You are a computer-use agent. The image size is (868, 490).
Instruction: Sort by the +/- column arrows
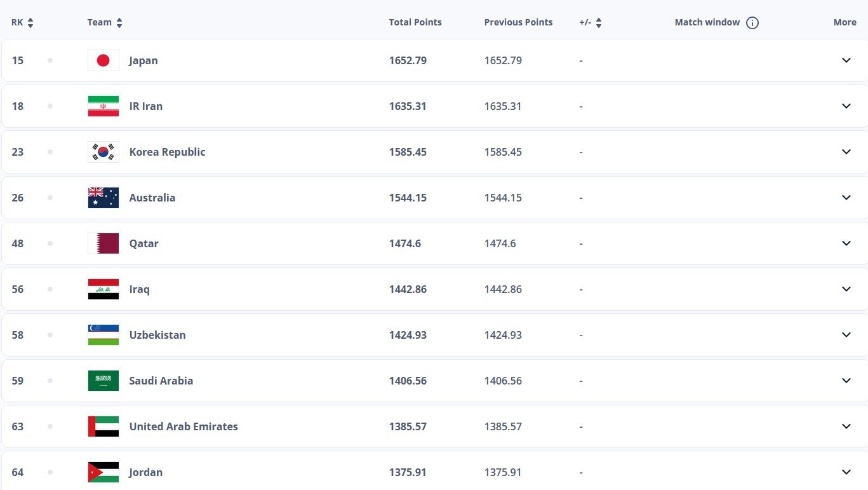pyautogui.click(x=599, y=23)
